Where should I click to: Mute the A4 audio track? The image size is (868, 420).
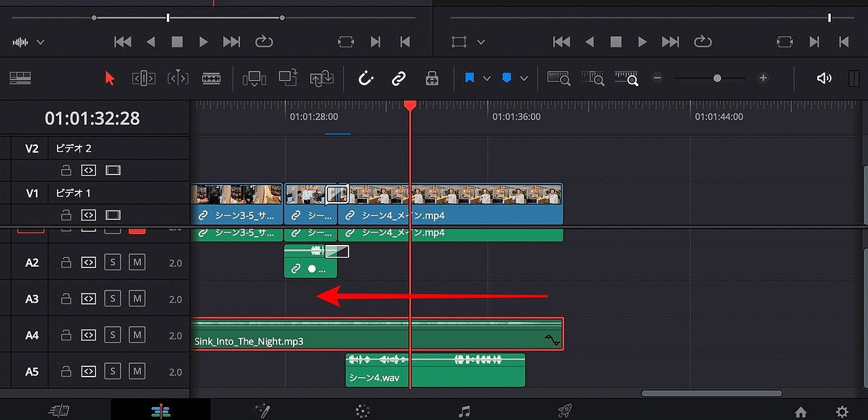pyautogui.click(x=137, y=335)
